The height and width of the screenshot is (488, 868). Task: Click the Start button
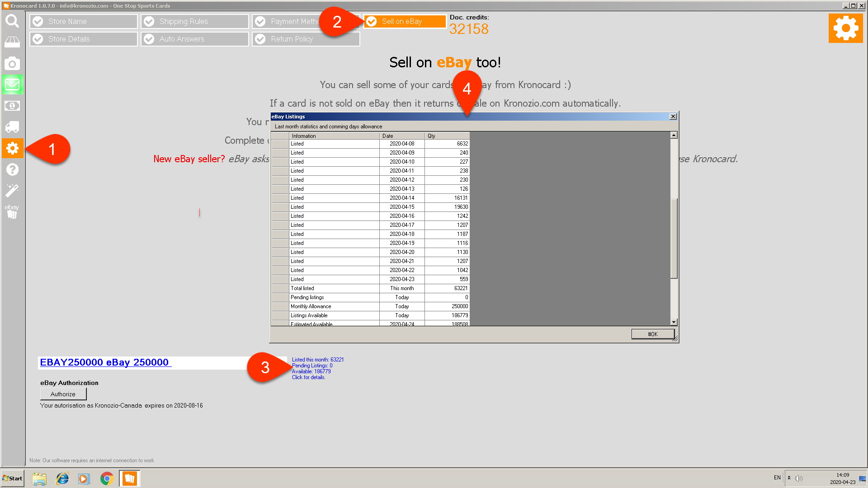tap(13, 479)
